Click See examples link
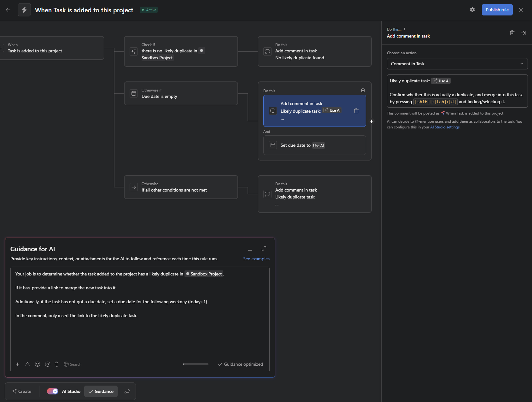Screen dimensions: 532x402 click(x=256, y=259)
